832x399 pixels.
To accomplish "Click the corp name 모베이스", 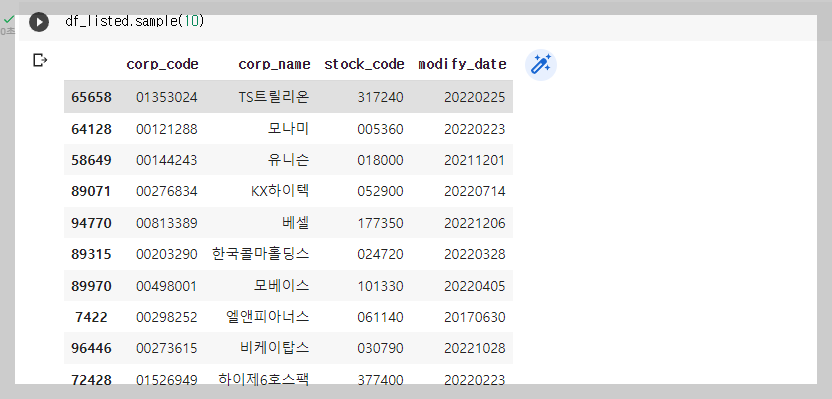I will [x=282, y=286].
